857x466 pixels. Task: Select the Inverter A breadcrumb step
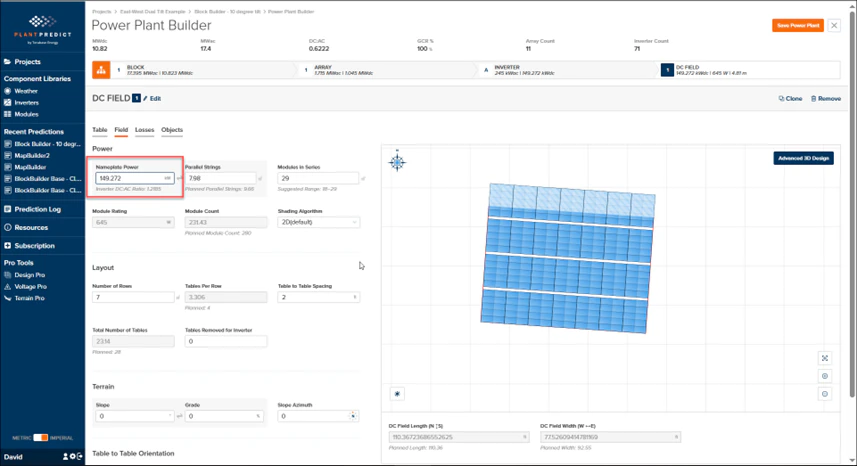(568, 70)
